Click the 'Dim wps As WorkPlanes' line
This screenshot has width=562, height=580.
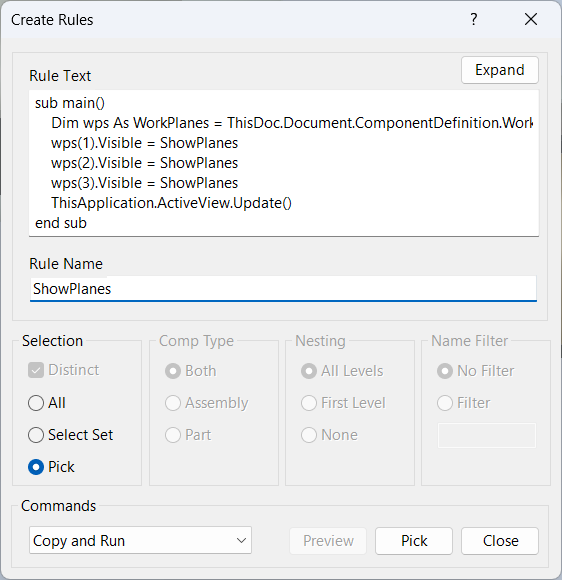click(292, 123)
